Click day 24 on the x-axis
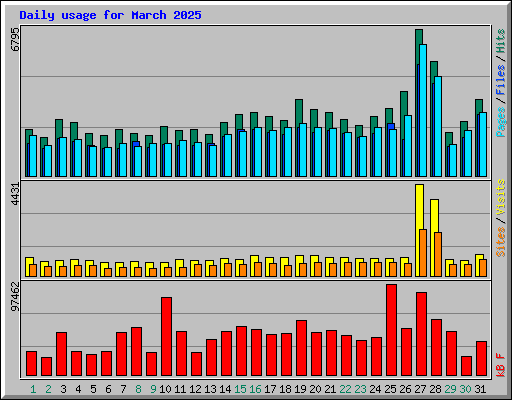 tap(375, 389)
